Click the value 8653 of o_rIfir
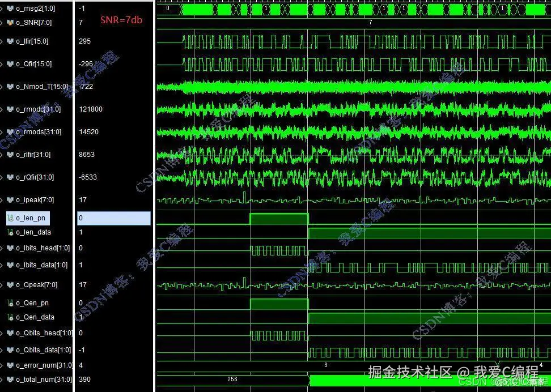This screenshot has width=551, height=392. tap(87, 155)
